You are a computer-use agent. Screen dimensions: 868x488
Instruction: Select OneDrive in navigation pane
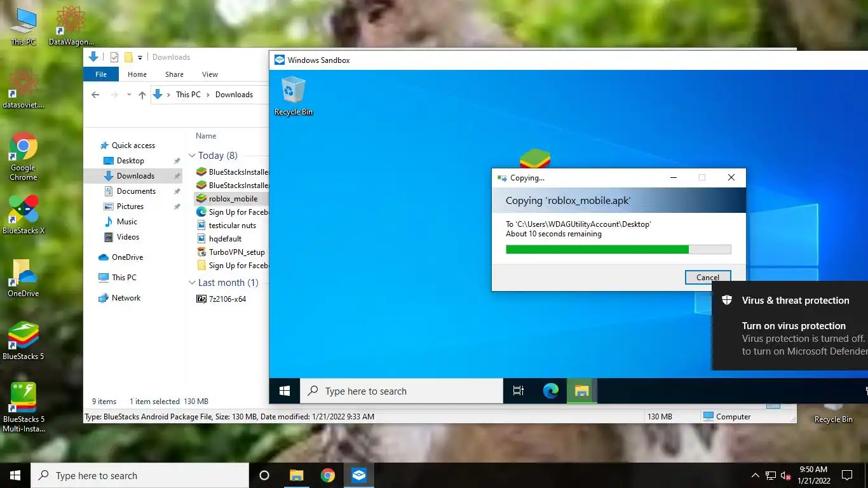pyautogui.click(x=127, y=257)
